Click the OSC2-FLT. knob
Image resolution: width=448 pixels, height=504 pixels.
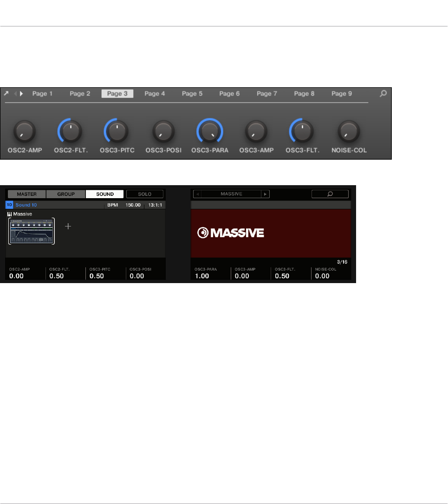[x=71, y=131]
